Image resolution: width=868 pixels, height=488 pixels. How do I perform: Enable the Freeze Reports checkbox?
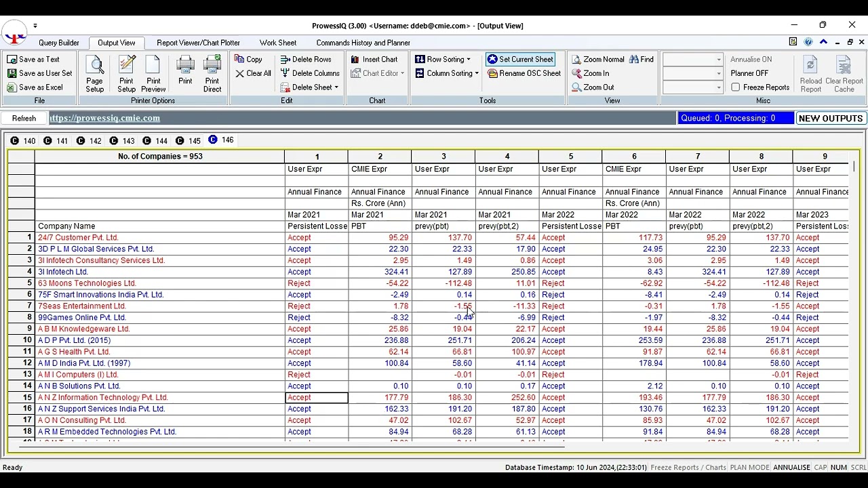coord(736,87)
